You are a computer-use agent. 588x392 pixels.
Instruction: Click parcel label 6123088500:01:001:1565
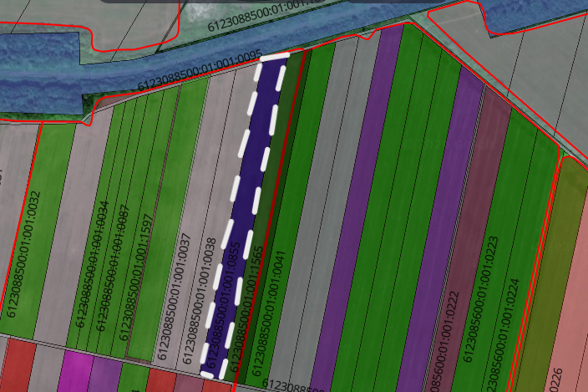click(x=246, y=308)
